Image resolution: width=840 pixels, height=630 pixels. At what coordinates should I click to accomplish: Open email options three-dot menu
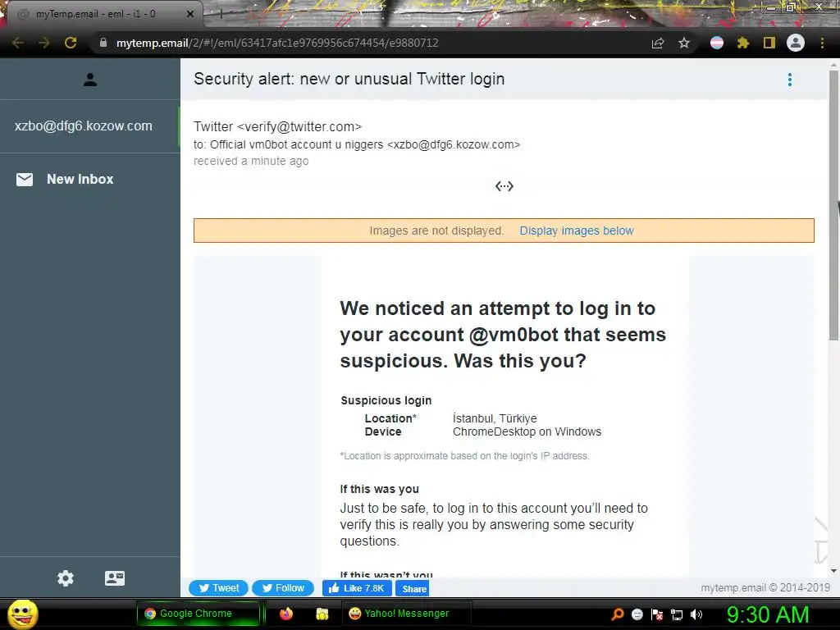coord(790,80)
